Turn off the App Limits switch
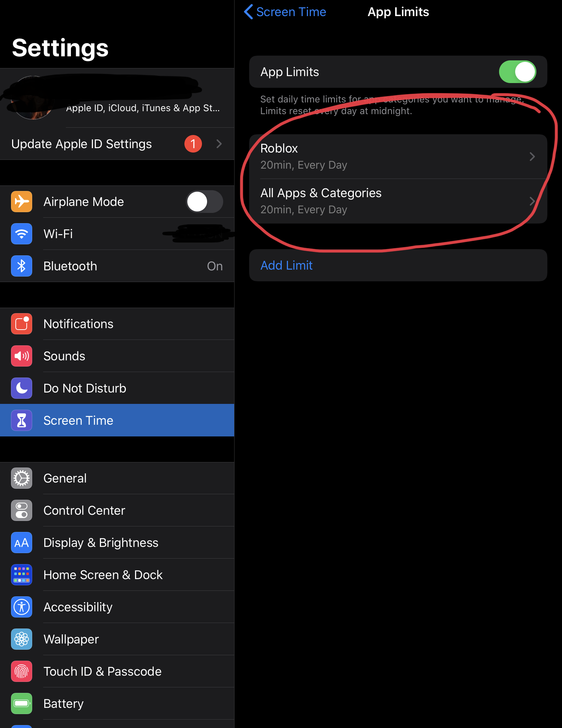This screenshot has width=562, height=728. click(517, 72)
